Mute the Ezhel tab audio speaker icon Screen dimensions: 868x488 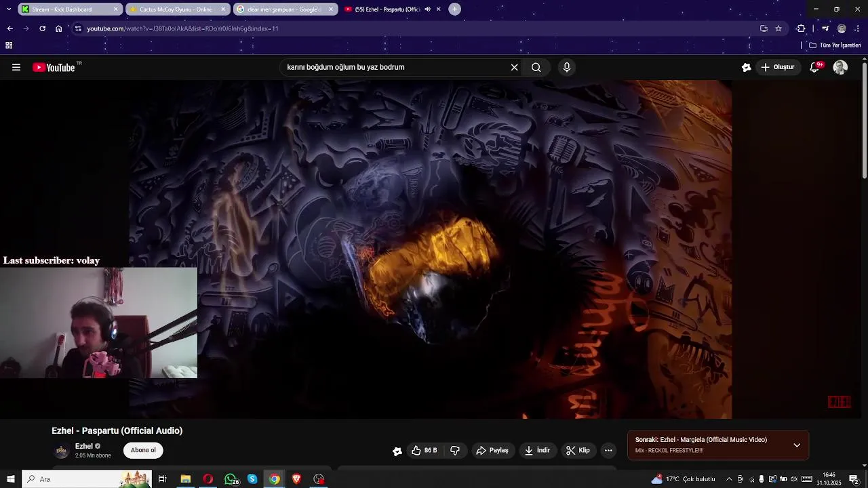[x=427, y=9]
